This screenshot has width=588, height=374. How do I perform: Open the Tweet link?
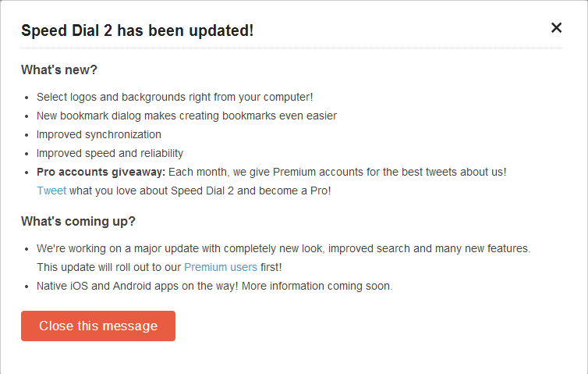(51, 191)
